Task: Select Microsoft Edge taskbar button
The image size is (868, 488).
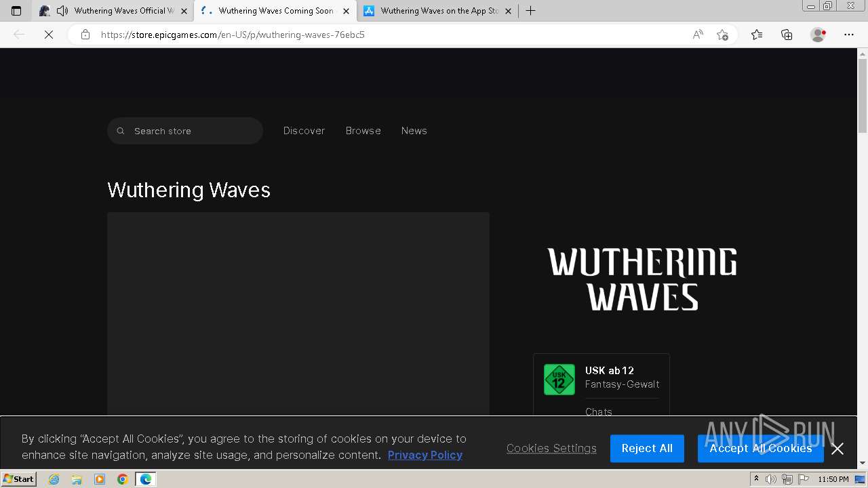Action: click(146, 479)
